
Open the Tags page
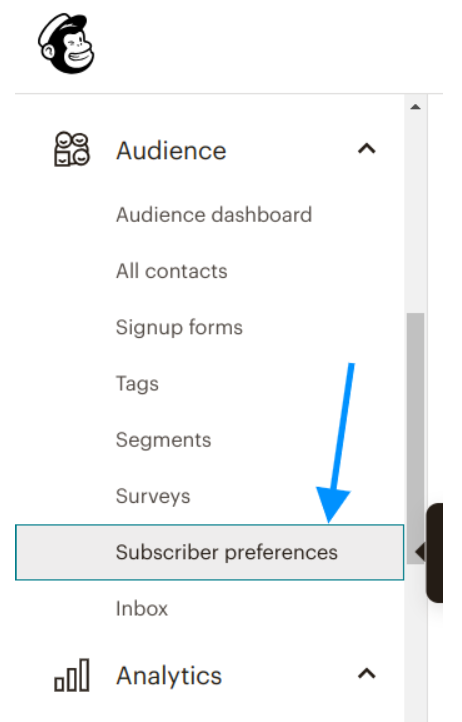click(137, 384)
